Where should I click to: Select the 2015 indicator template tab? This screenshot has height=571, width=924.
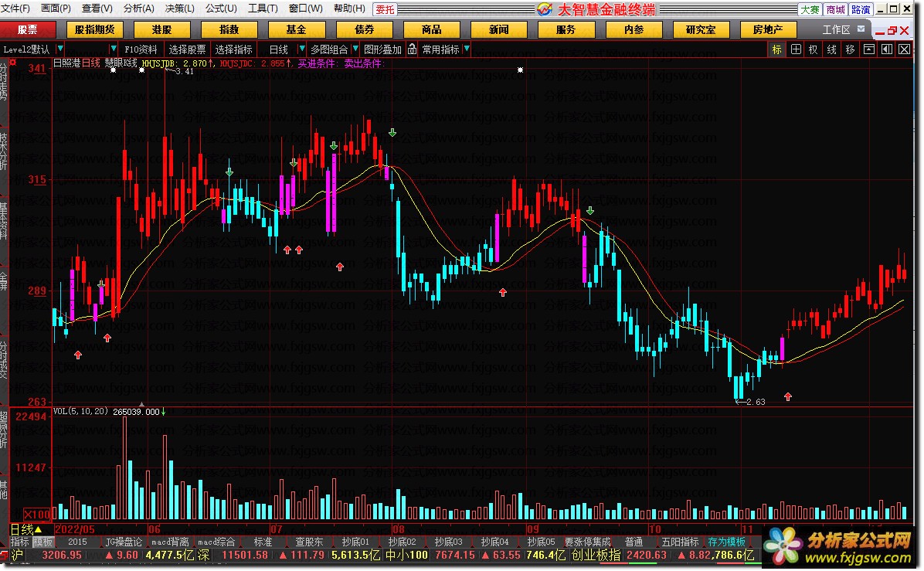coord(77,542)
